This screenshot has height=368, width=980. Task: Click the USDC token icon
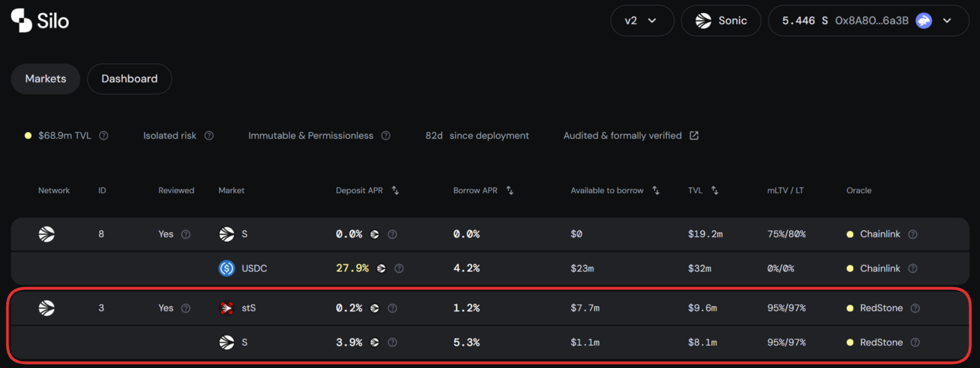click(x=227, y=268)
